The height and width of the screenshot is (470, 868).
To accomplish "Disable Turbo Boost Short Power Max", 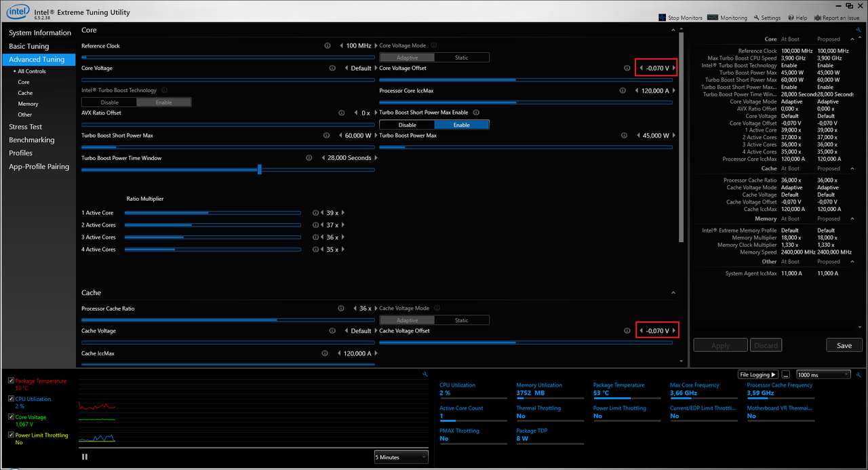I will (407, 125).
